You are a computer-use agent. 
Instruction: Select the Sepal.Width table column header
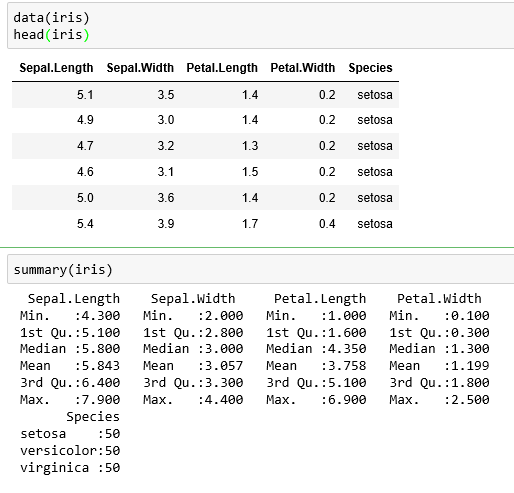pyautogui.click(x=140, y=68)
